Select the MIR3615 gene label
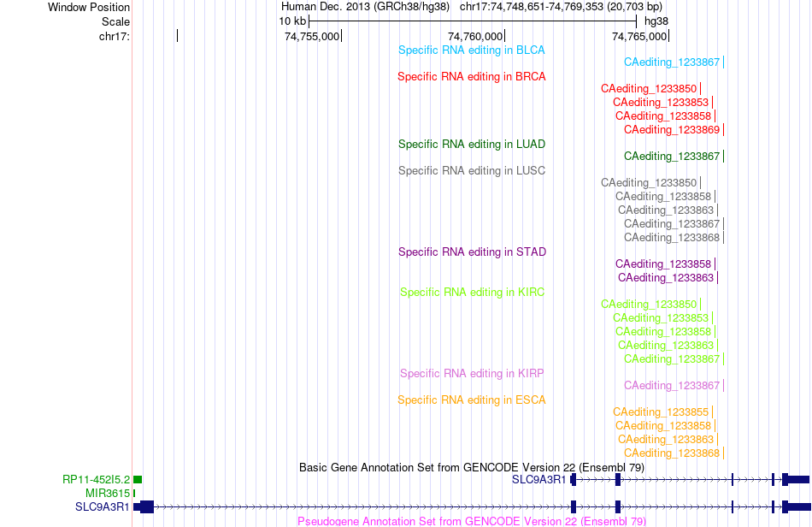Image resolution: width=812 pixels, height=527 pixels. [x=108, y=494]
